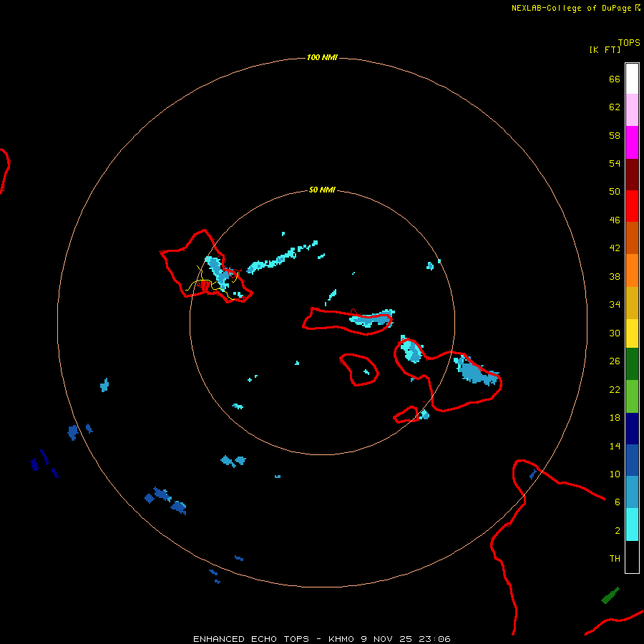Click the gold legend swatch
Image resolution: width=644 pixels, height=644 pixels.
(632, 303)
